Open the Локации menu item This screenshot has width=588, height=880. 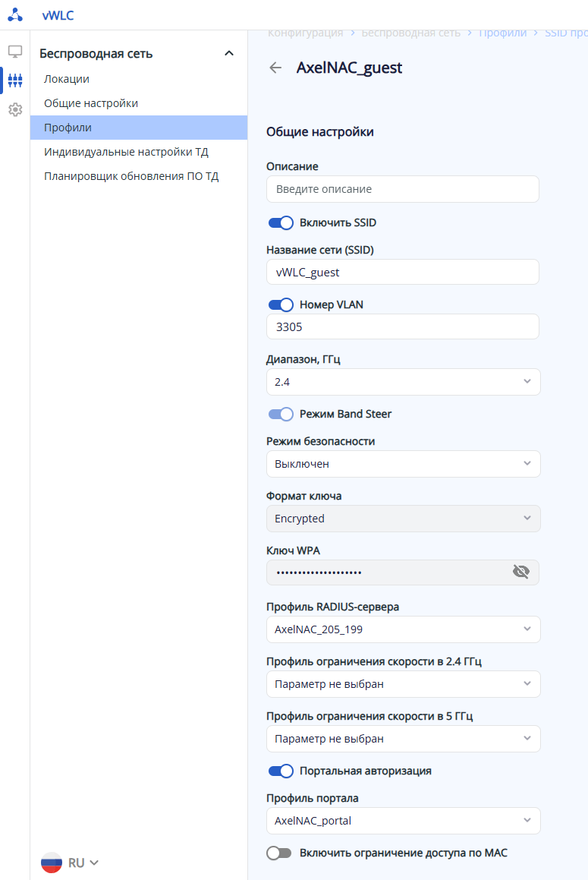coord(67,79)
